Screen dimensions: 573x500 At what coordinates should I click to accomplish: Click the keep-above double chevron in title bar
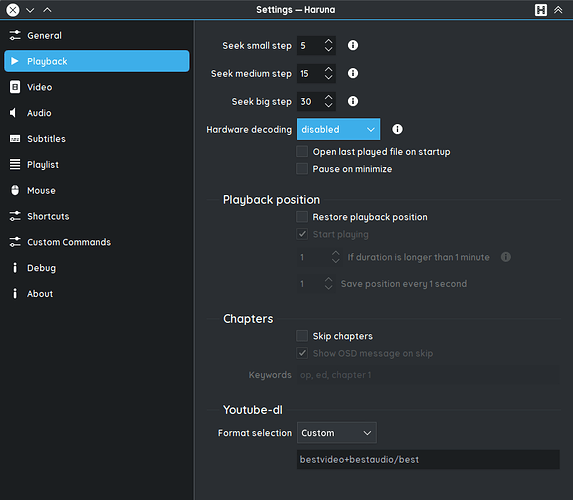(x=558, y=10)
